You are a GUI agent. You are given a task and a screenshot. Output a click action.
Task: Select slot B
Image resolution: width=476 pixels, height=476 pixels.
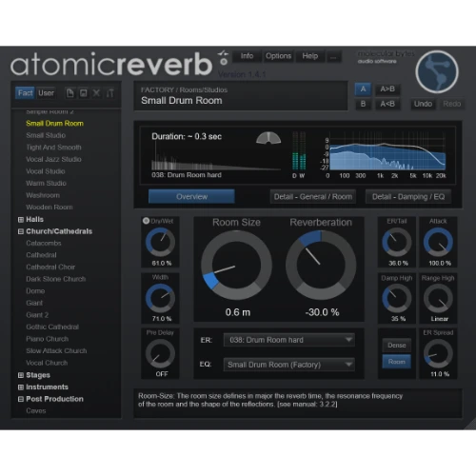pos(363,104)
